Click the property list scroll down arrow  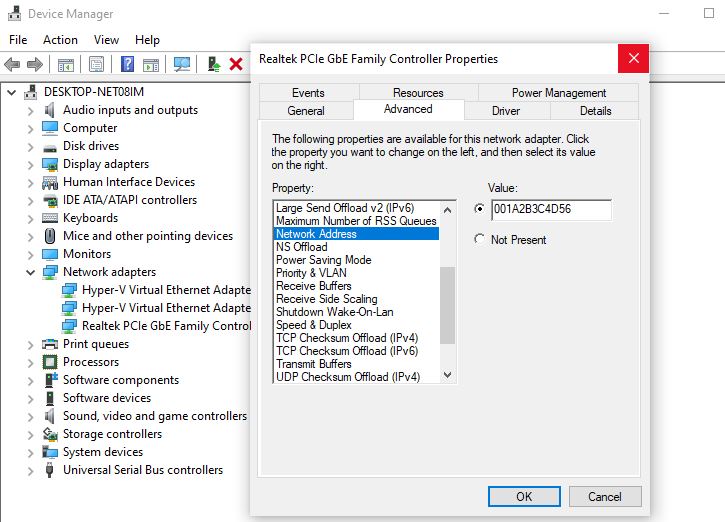click(447, 375)
